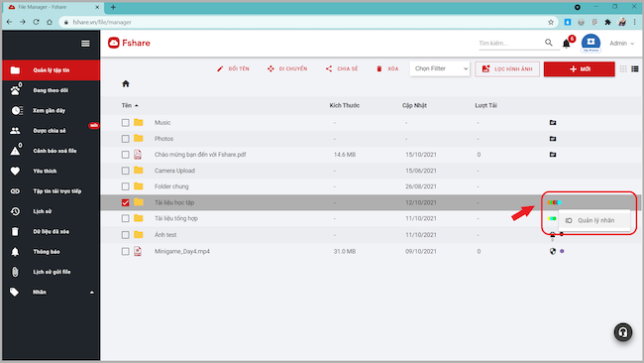Switch to grid view layout
The height and width of the screenshot is (363, 644).
(x=623, y=69)
